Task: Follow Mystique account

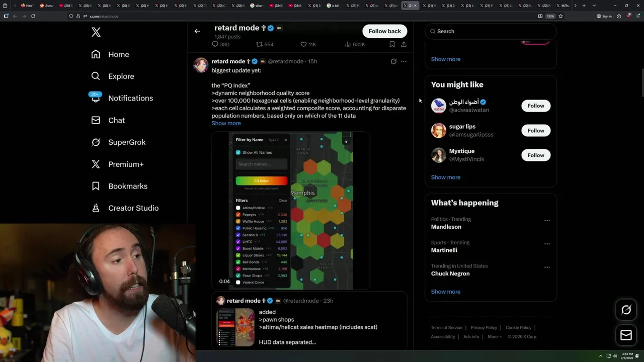Action: 536,155
